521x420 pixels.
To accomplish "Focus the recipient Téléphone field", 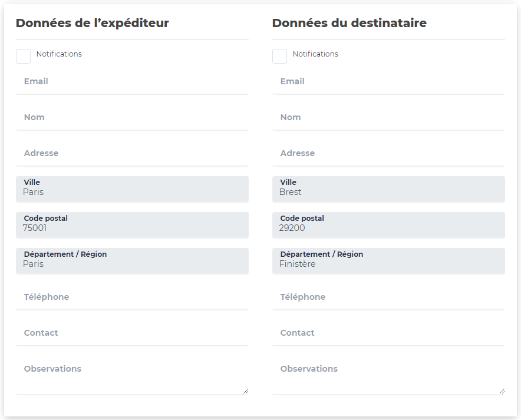I will pyautogui.click(x=388, y=297).
